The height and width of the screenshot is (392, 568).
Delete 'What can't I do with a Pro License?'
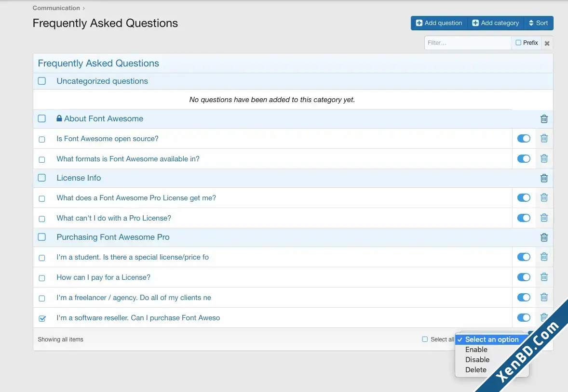click(544, 218)
